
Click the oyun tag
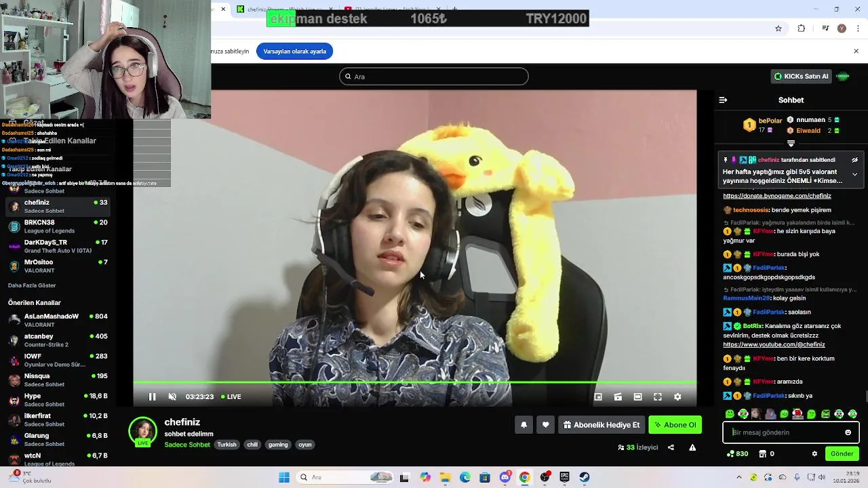pos(305,445)
